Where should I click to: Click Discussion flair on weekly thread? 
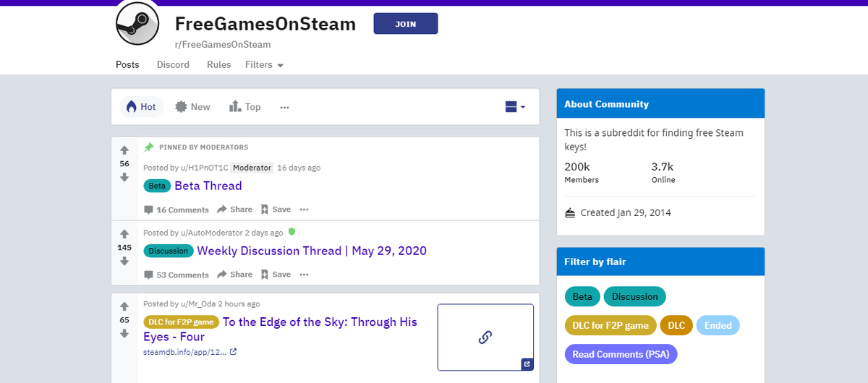[169, 251]
